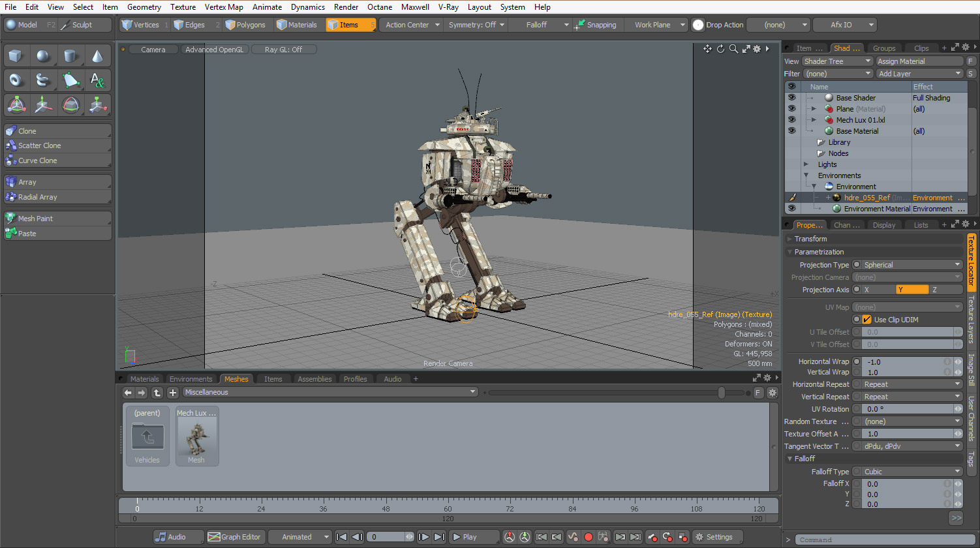Switch to the Materials browser tab

click(144, 379)
